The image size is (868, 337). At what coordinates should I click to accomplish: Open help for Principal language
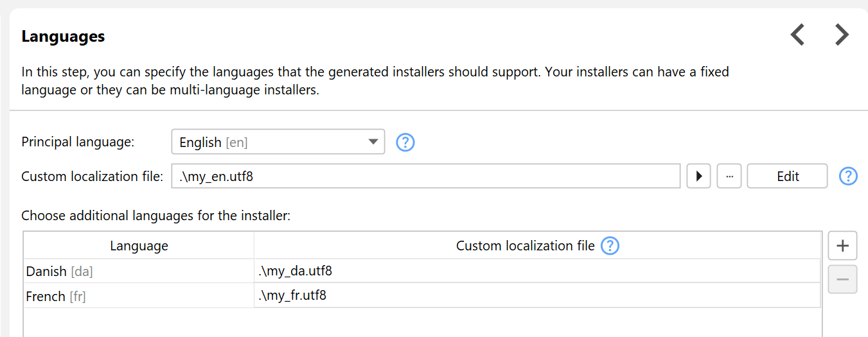(405, 143)
